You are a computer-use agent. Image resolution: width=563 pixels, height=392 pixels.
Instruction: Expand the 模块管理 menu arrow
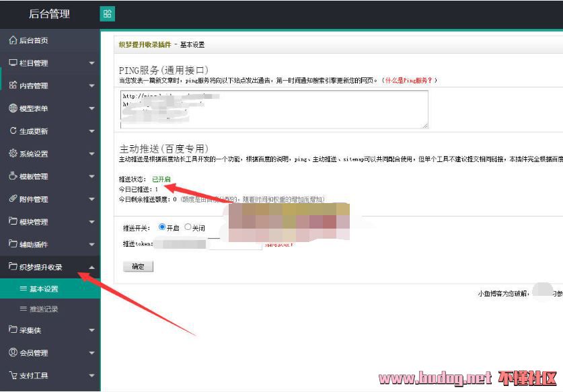[92, 222]
